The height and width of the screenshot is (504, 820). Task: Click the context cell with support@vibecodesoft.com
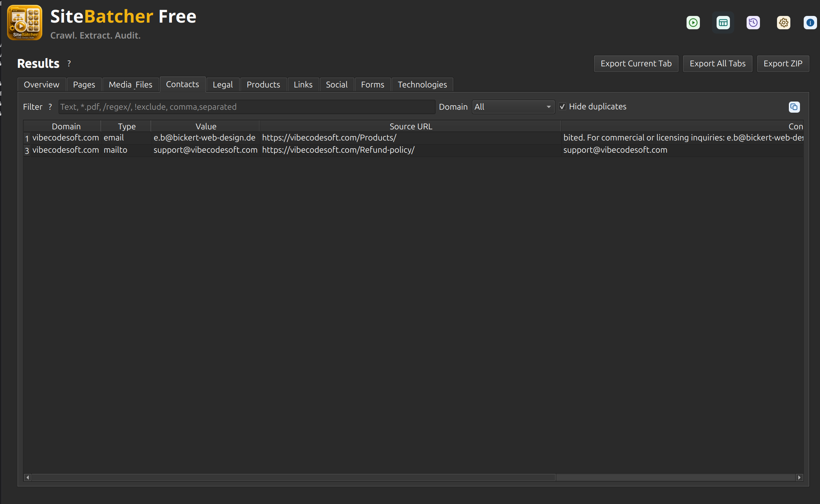[682, 150]
